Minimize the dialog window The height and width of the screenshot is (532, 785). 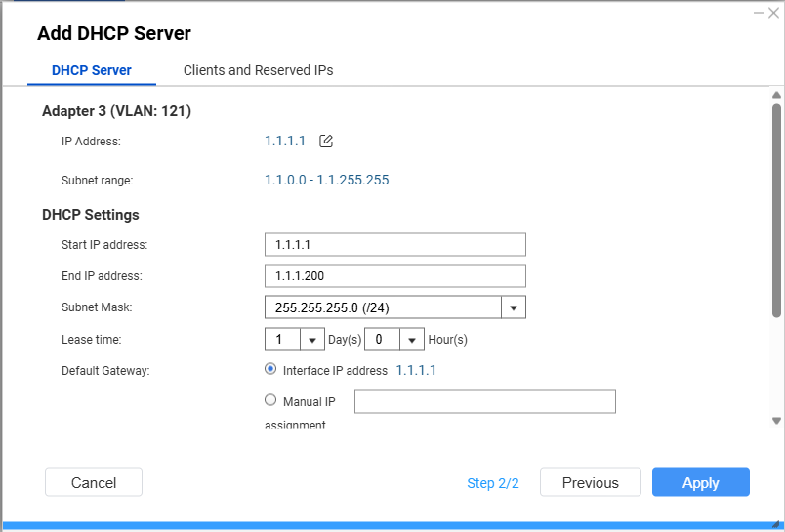click(759, 13)
